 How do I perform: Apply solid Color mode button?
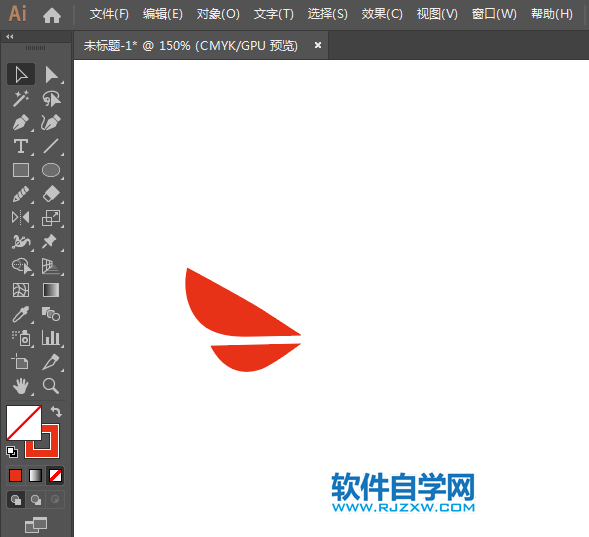[15, 475]
